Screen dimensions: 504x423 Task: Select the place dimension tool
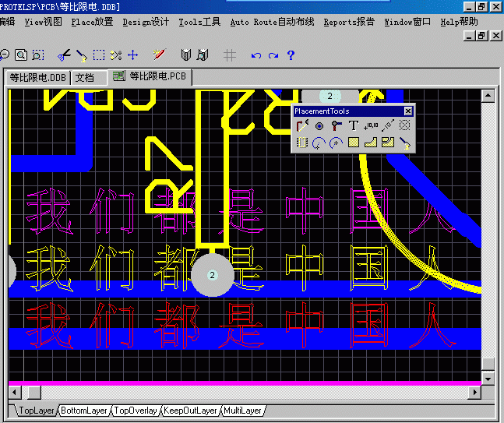click(387, 125)
